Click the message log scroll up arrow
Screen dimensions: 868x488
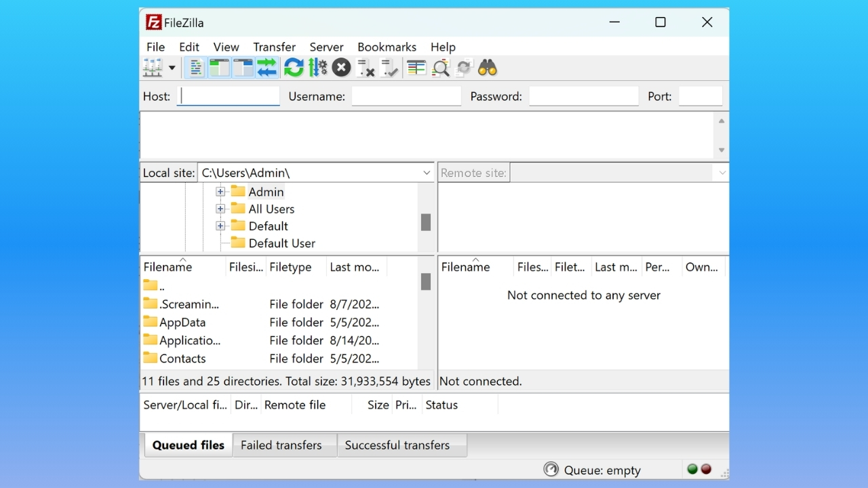point(722,121)
